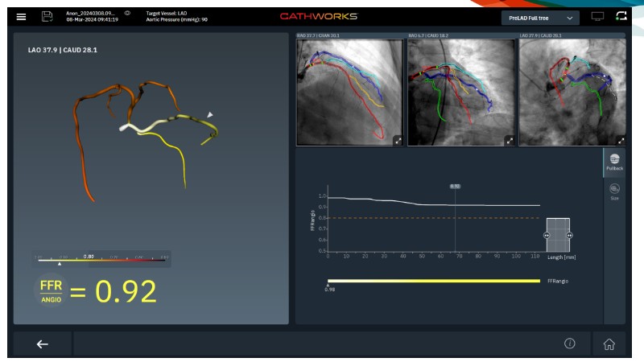Click the monitor display icon
Screen dimensions: 644x362
pos(598,17)
